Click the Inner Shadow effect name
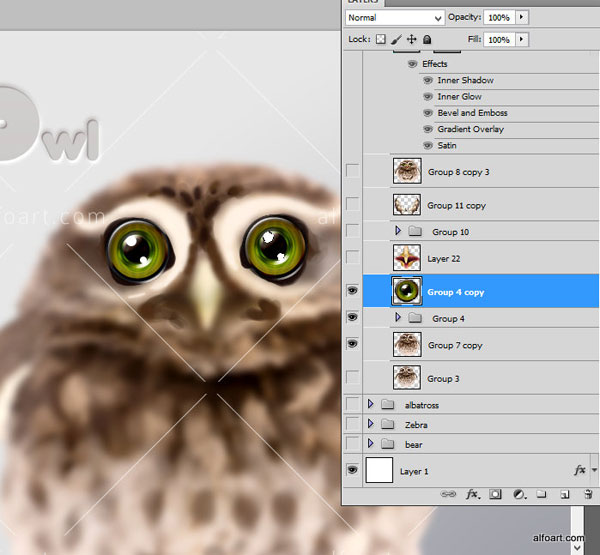This screenshot has width=600, height=555. pyautogui.click(x=465, y=80)
